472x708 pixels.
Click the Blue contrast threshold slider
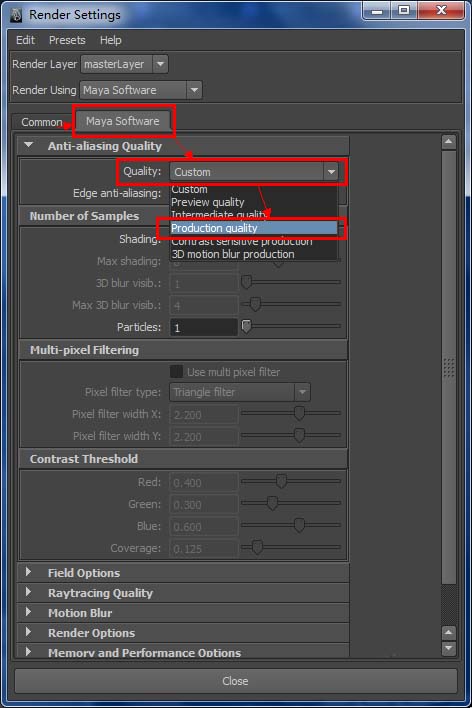(x=291, y=525)
